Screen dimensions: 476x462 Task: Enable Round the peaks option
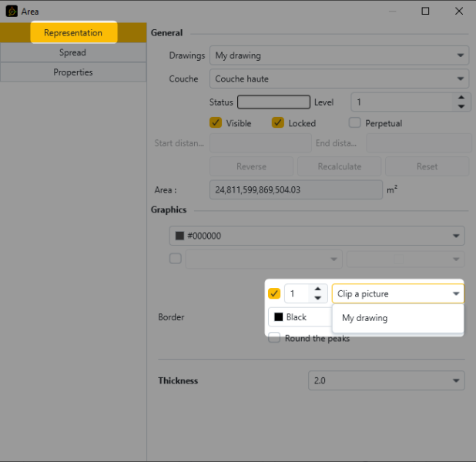274,338
